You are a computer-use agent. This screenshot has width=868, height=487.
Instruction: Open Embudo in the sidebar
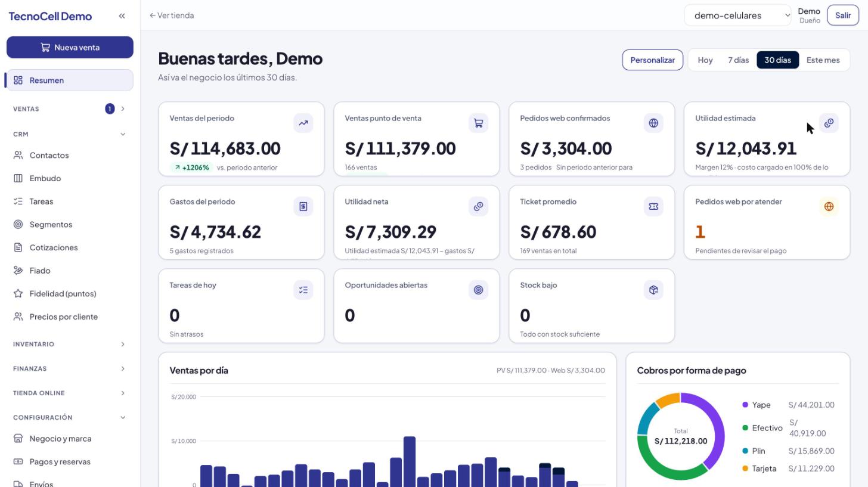(70, 178)
